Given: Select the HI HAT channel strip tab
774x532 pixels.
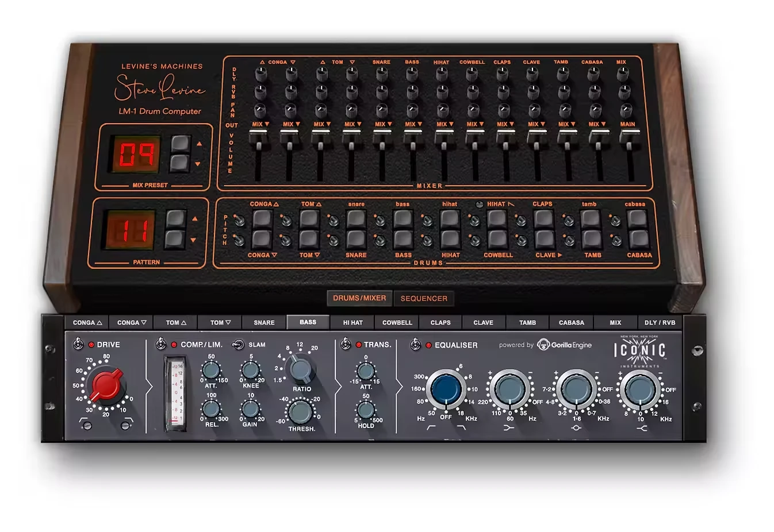Looking at the screenshot, I should click(352, 322).
